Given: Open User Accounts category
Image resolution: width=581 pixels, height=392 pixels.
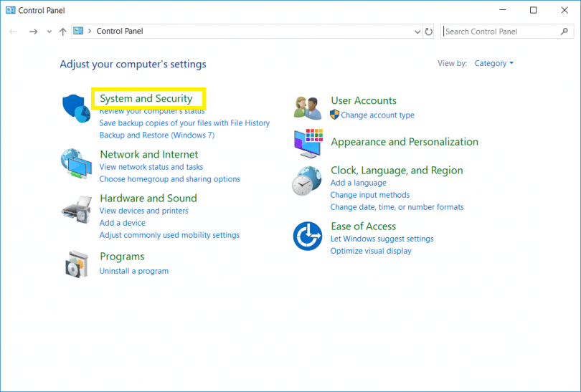Looking at the screenshot, I should click(x=364, y=100).
